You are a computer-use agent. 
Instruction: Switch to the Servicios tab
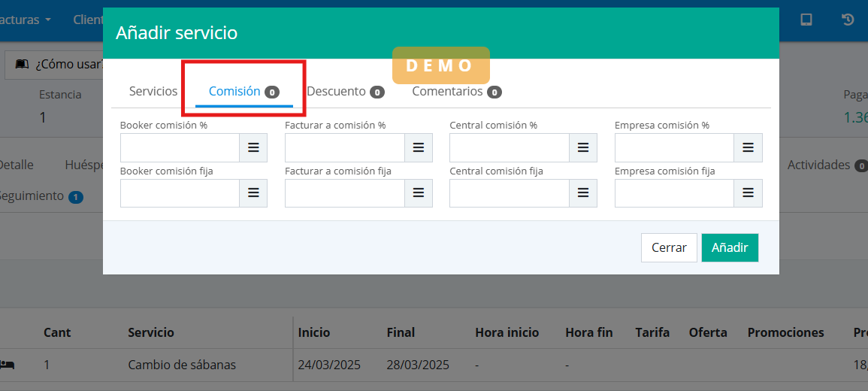pos(153,91)
